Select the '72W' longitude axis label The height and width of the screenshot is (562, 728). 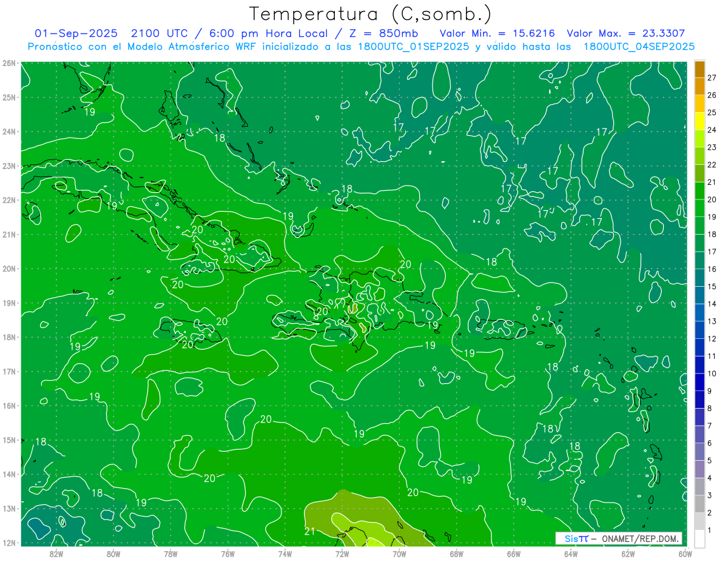[342, 554]
